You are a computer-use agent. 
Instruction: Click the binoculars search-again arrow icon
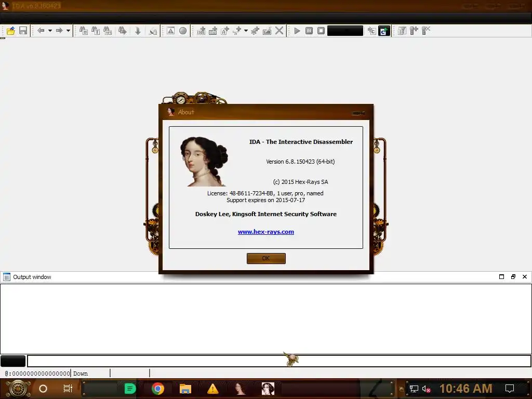pos(122,31)
